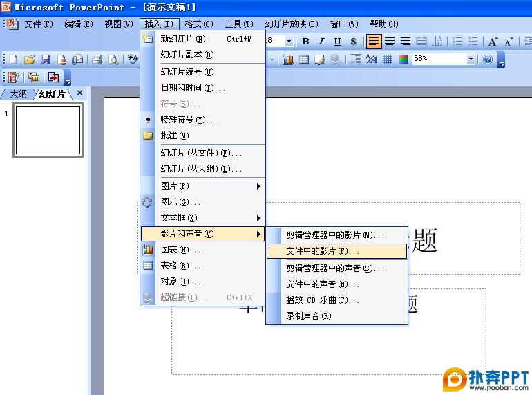The height and width of the screenshot is (395, 532).
Task: Toggle Underline formatting
Action: 337,42
